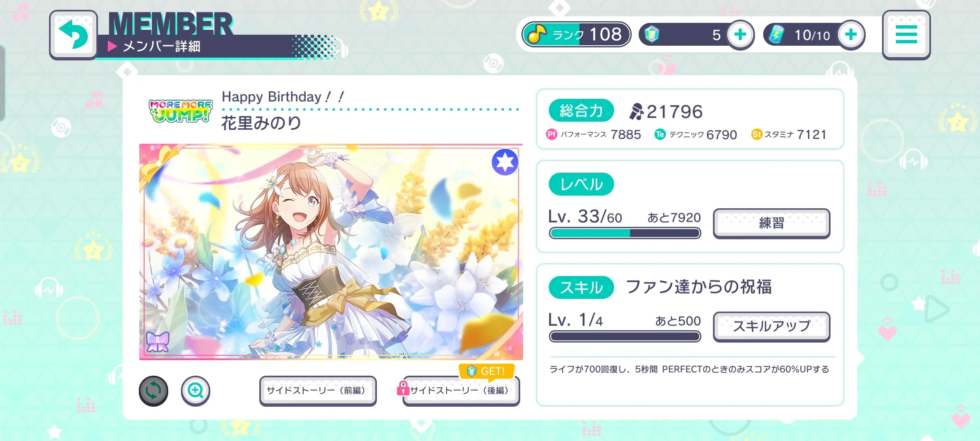Tap the back arrow icon
Viewport: 980px width, 441px height.
[73, 35]
